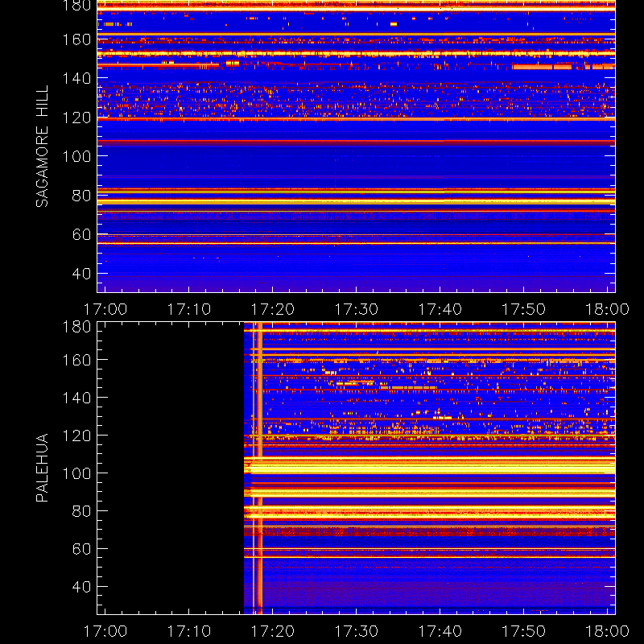The image size is (644, 644).
Task: Pick the 60 tick label on Palehua plot
Action: (81, 549)
